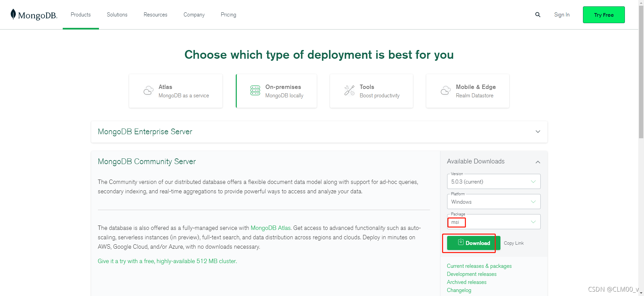Open the Solutions menu
Screen dimensions: 644x296
click(x=117, y=15)
